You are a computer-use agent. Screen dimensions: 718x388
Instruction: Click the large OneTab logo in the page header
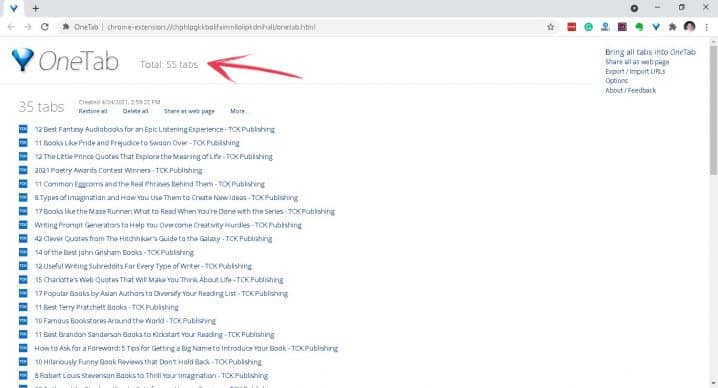(x=65, y=60)
